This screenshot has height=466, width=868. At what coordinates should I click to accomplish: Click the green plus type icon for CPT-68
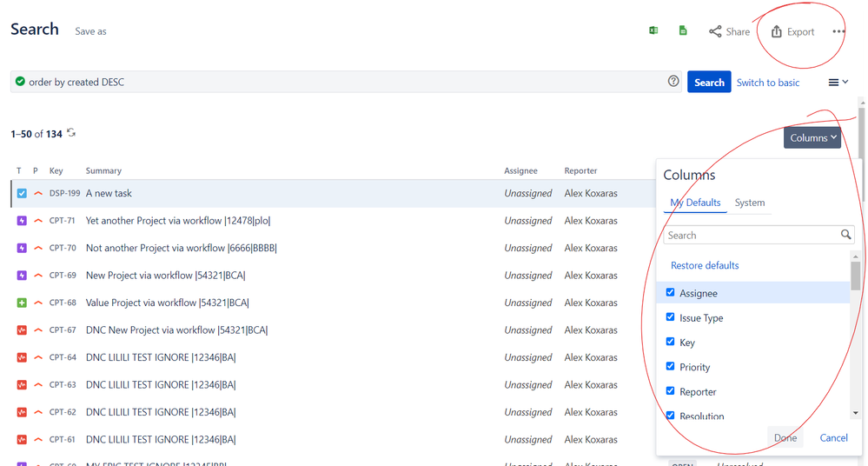tap(22, 303)
